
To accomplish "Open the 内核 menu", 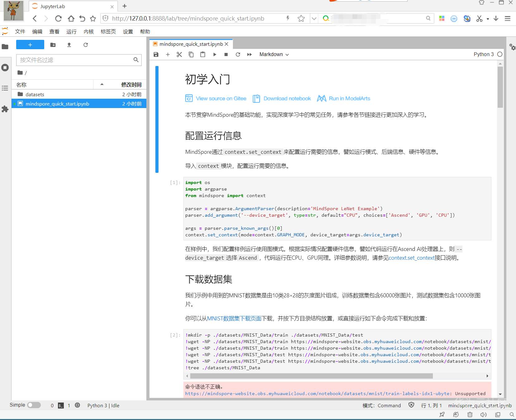I will [89, 31].
